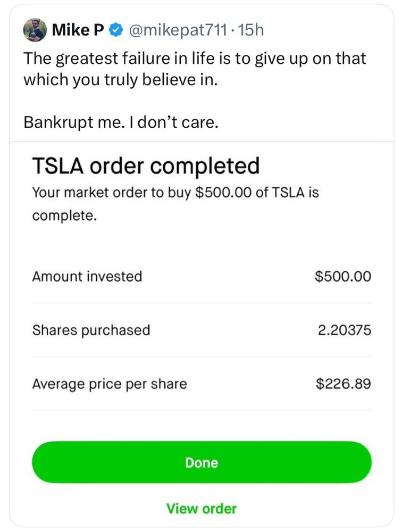This screenshot has width=402, height=532.
Task: Click the 'which you truly believe in.' line
Action: 121,80
